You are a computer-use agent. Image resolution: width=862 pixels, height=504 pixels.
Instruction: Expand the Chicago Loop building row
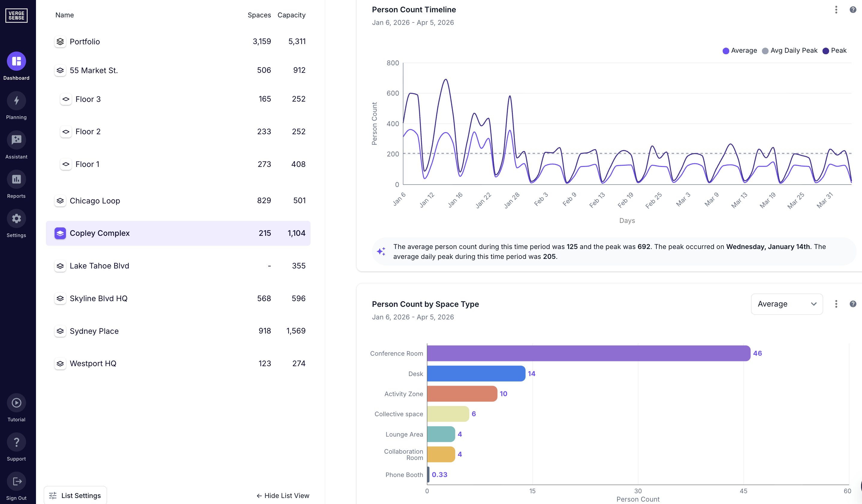[x=60, y=201]
